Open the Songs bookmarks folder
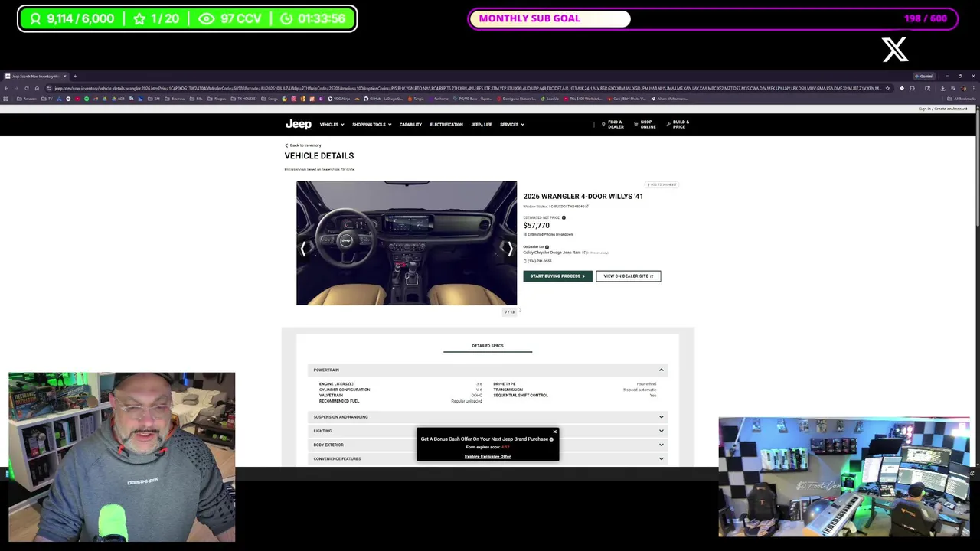 [x=269, y=98]
